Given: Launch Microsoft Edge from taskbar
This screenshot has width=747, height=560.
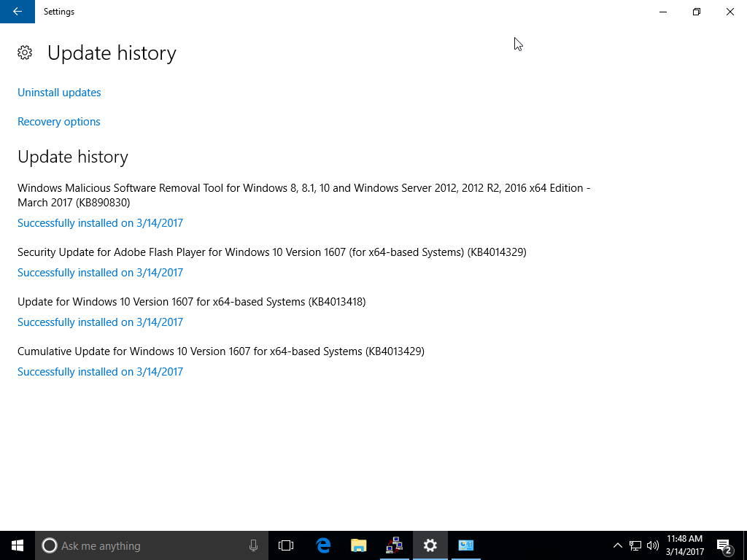Looking at the screenshot, I should 323,545.
